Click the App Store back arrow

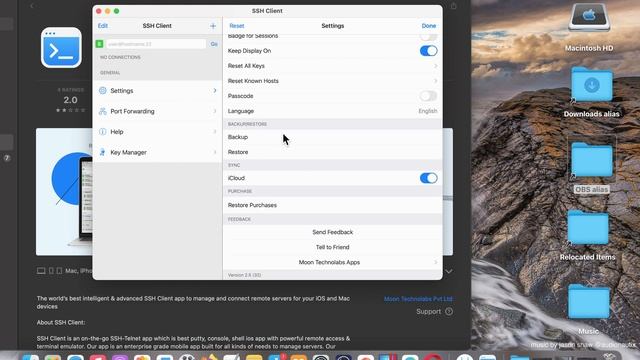[x=32, y=6]
